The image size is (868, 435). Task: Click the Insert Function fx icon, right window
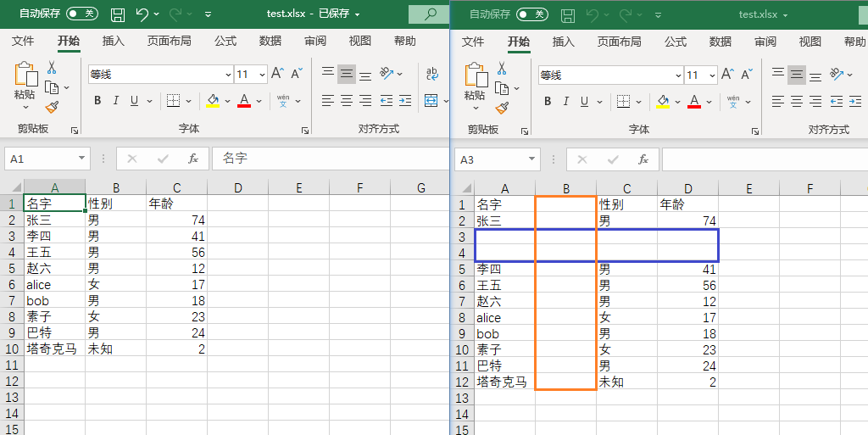[x=643, y=159]
